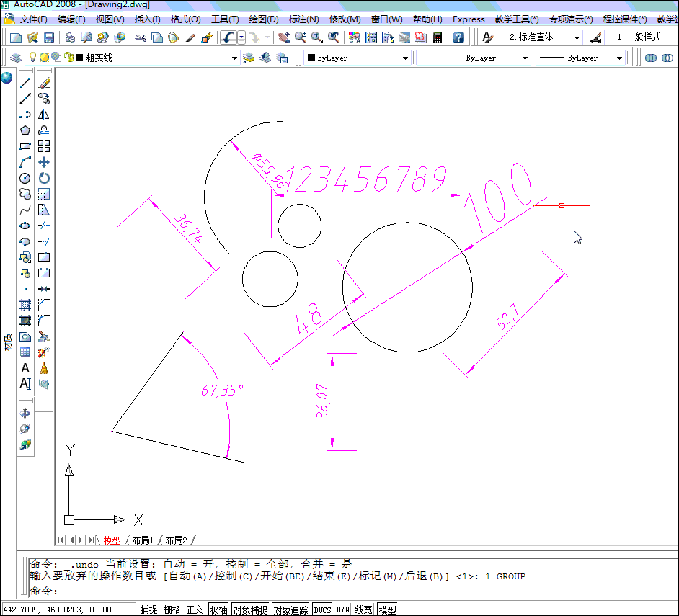Toggle DYN dynamic input
Viewport: 679px width, 616px height.
coord(343,610)
